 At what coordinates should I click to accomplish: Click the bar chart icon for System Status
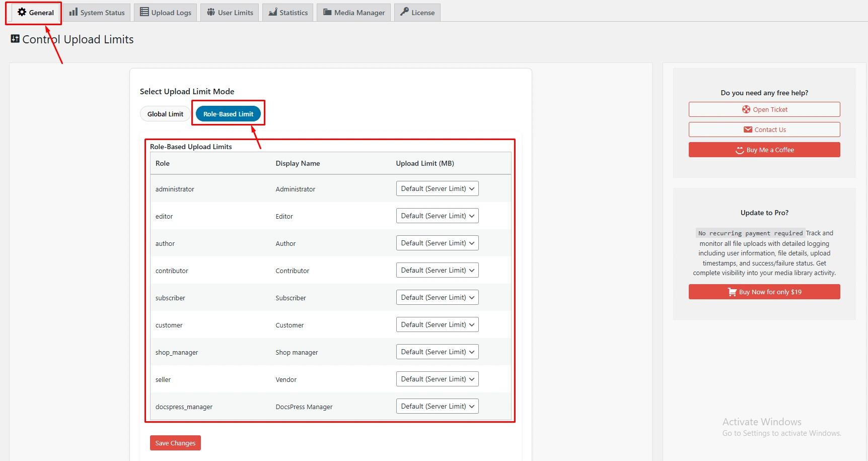(74, 12)
